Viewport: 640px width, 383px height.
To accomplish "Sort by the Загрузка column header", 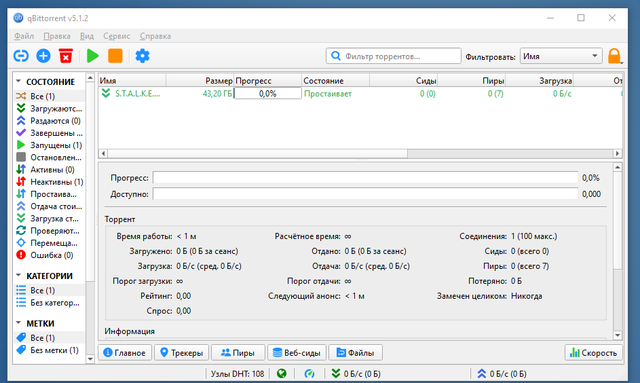I will coord(539,80).
